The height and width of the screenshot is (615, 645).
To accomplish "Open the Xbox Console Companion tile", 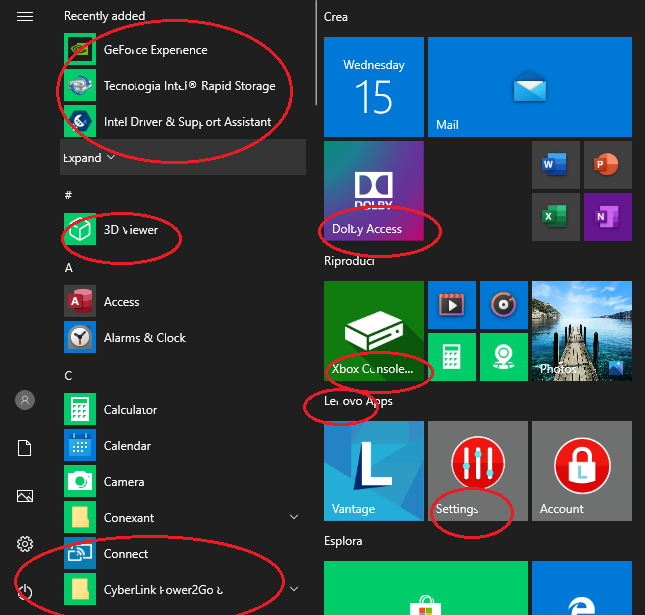I will 374,331.
